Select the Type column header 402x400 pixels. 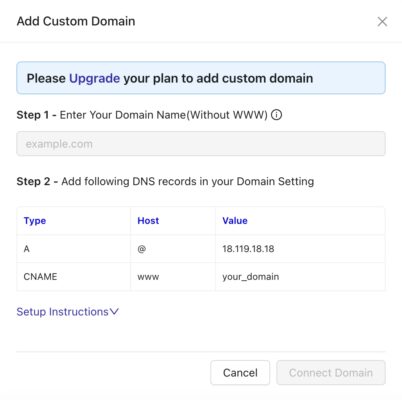pos(35,221)
